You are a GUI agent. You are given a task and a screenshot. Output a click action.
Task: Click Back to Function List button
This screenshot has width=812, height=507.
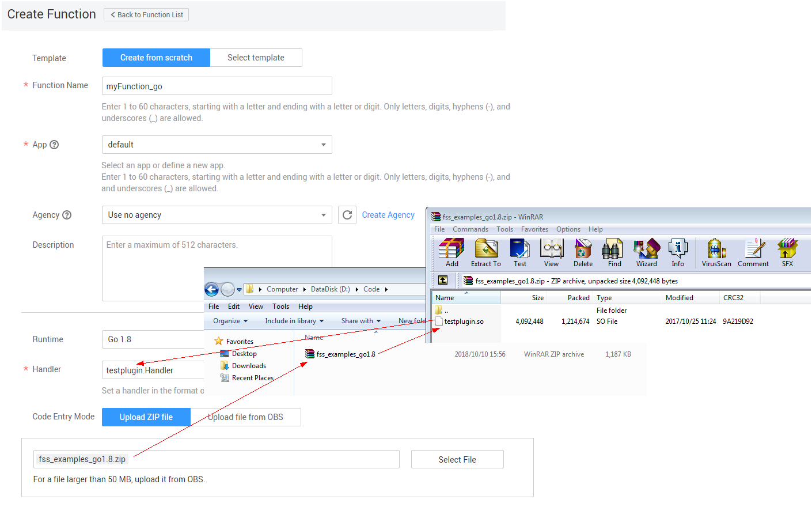tap(146, 15)
